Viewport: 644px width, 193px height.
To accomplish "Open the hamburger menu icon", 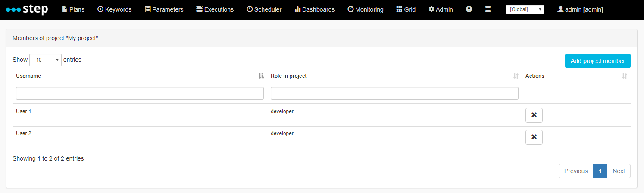I will tap(488, 9).
